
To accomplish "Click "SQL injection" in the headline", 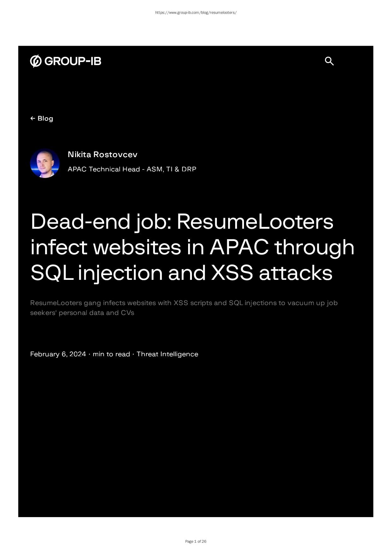I will coord(97,273).
